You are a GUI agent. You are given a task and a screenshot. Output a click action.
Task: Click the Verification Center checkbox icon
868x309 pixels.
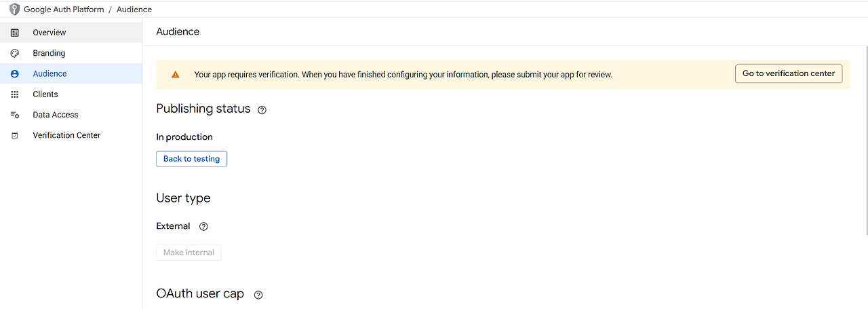point(15,136)
